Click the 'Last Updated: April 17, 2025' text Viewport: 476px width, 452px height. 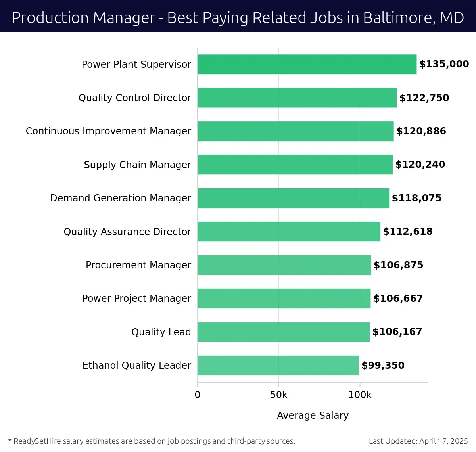tap(418, 441)
